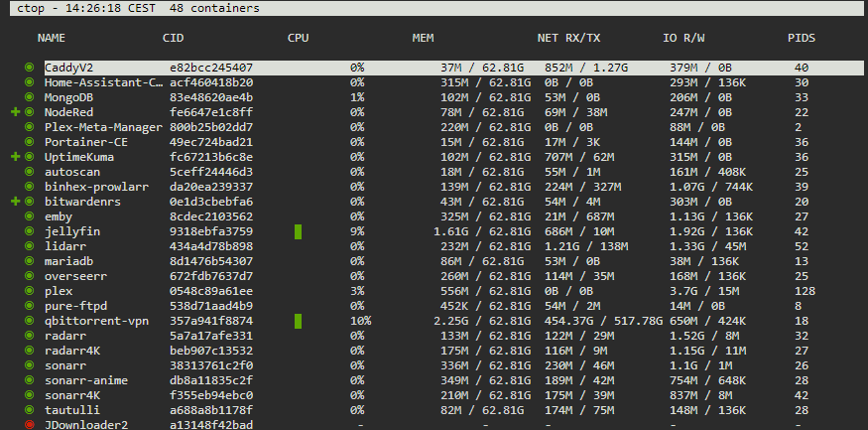Screen dimensions: 868x430
Task: Sort by the IO R/W column header
Action: coord(683,39)
